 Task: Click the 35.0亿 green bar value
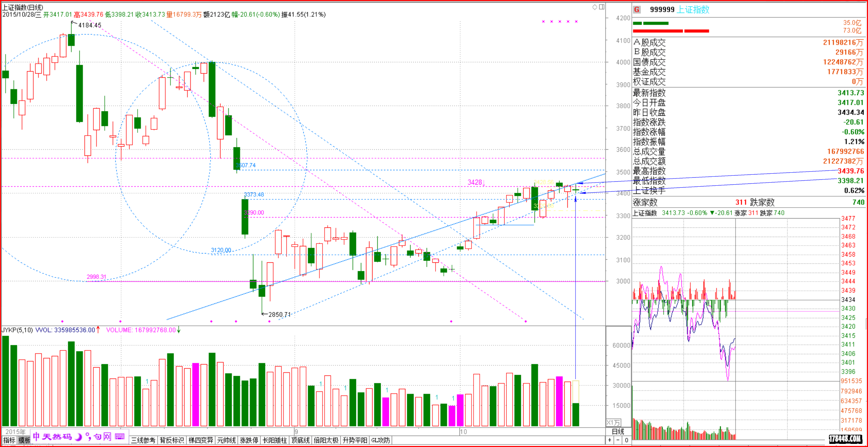pos(852,23)
